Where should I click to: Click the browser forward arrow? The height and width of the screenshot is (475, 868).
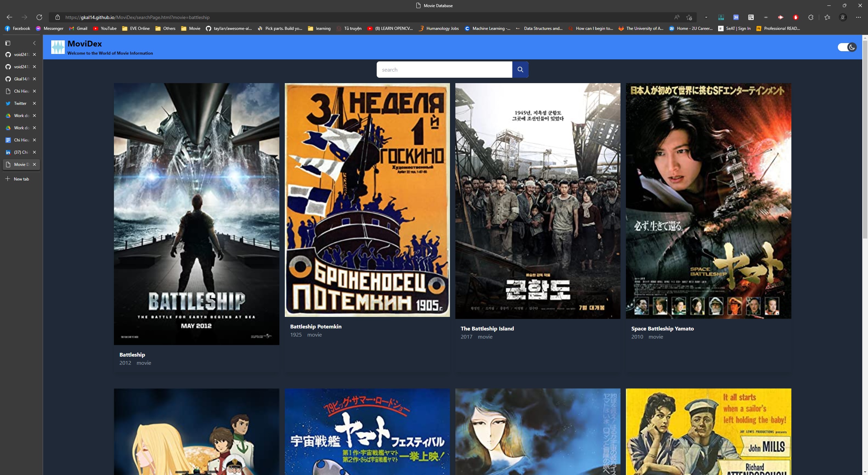click(24, 17)
